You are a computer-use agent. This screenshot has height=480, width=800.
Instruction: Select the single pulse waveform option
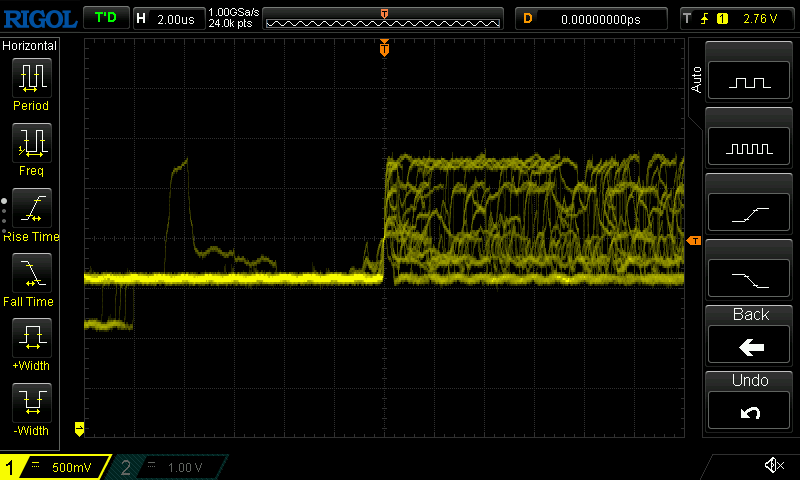point(750,82)
